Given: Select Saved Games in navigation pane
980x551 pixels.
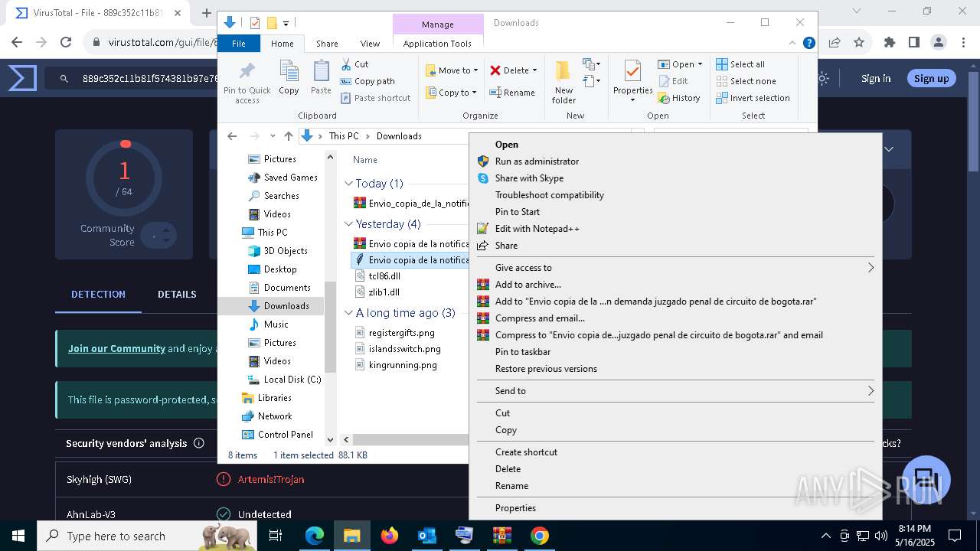Looking at the screenshot, I should [290, 178].
